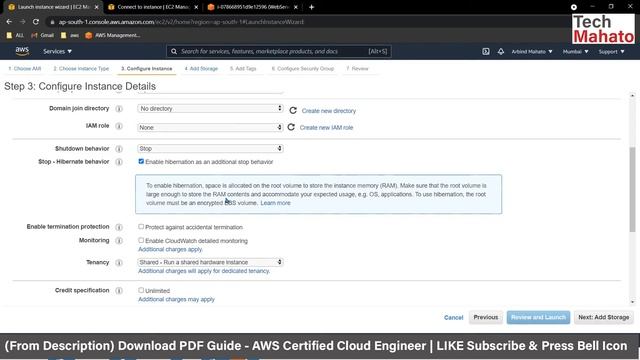Refresh the IAM role list
This screenshot has height=360, width=640.
coord(291,127)
